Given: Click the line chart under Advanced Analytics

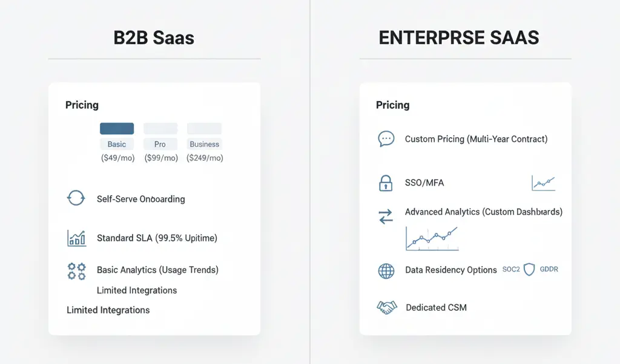Looking at the screenshot, I should 432,238.
